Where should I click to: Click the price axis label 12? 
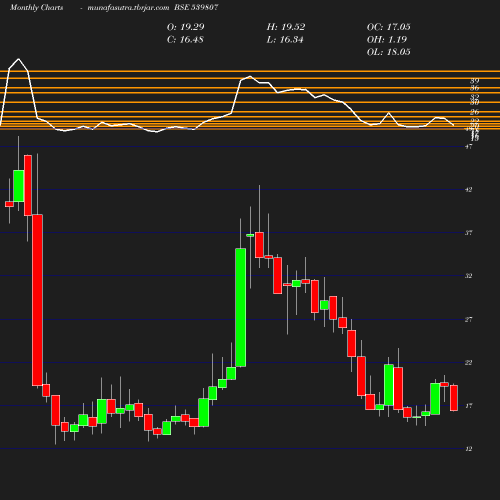[468, 449]
